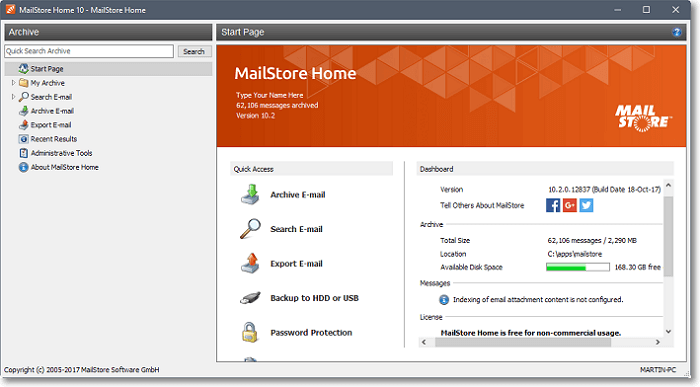The width and height of the screenshot is (700, 387).
Task: Click the dashboard scroll up arrow
Action: (668, 185)
